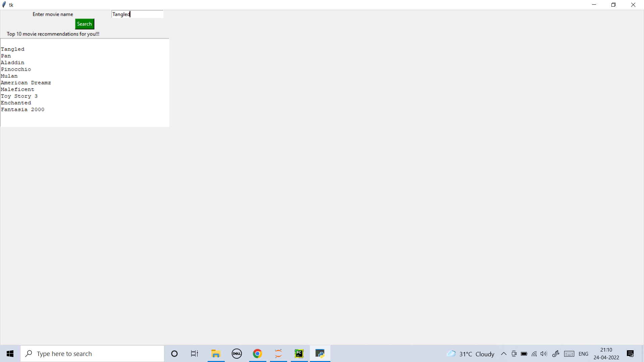Click the recommendations text box
Screen dimensions: 644x362
pos(85,82)
